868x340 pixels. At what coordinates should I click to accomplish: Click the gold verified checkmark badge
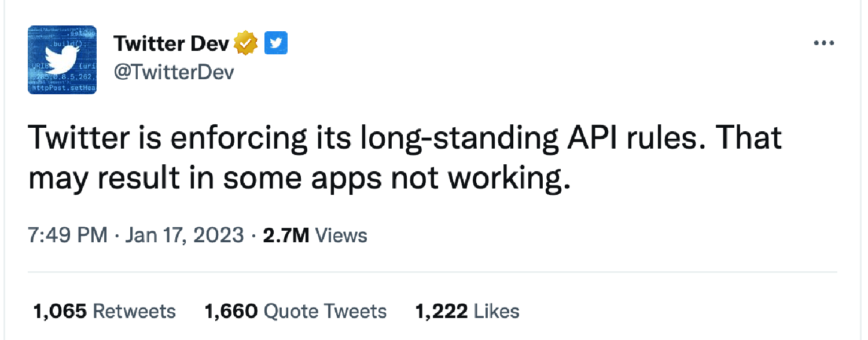point(245,43)
